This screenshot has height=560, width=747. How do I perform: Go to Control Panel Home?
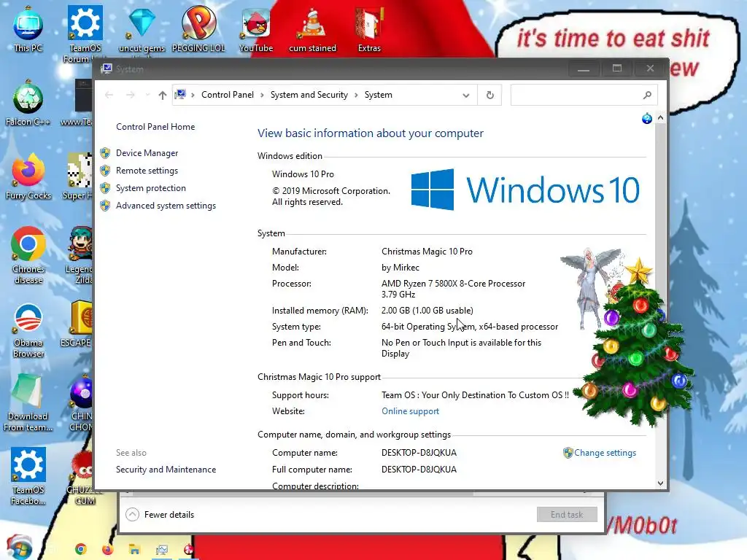pyautogui.click(x=155, y=127)
